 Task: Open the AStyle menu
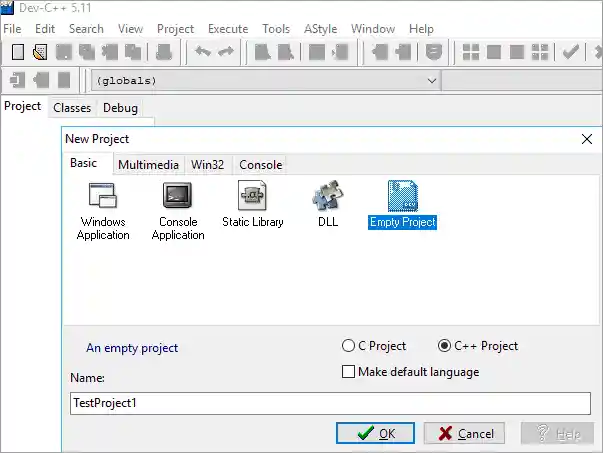pos(320,29)
